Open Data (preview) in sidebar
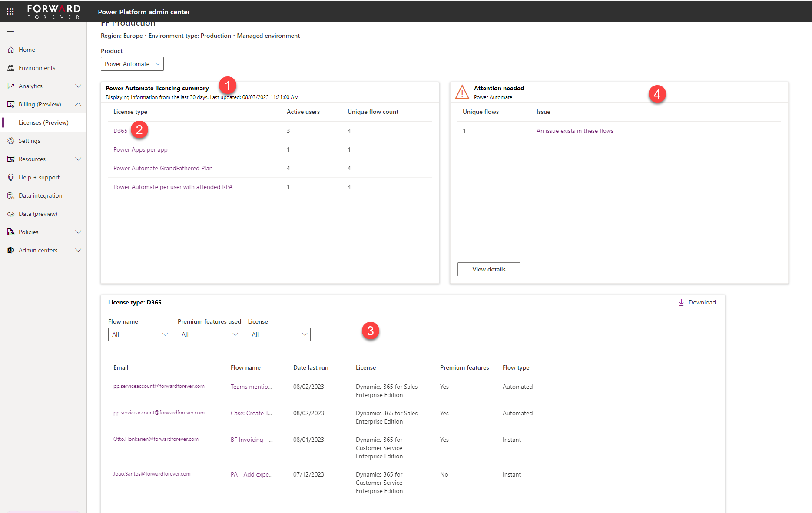 tap(38, 214)
